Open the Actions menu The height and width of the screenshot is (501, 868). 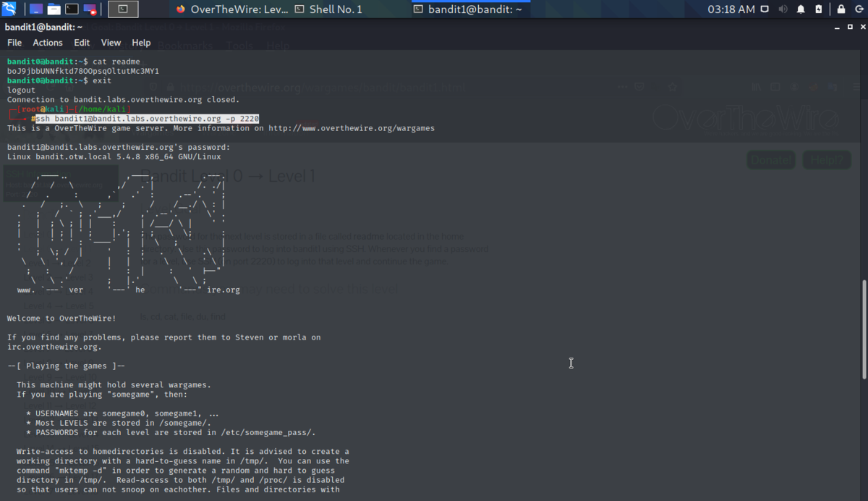48,43
